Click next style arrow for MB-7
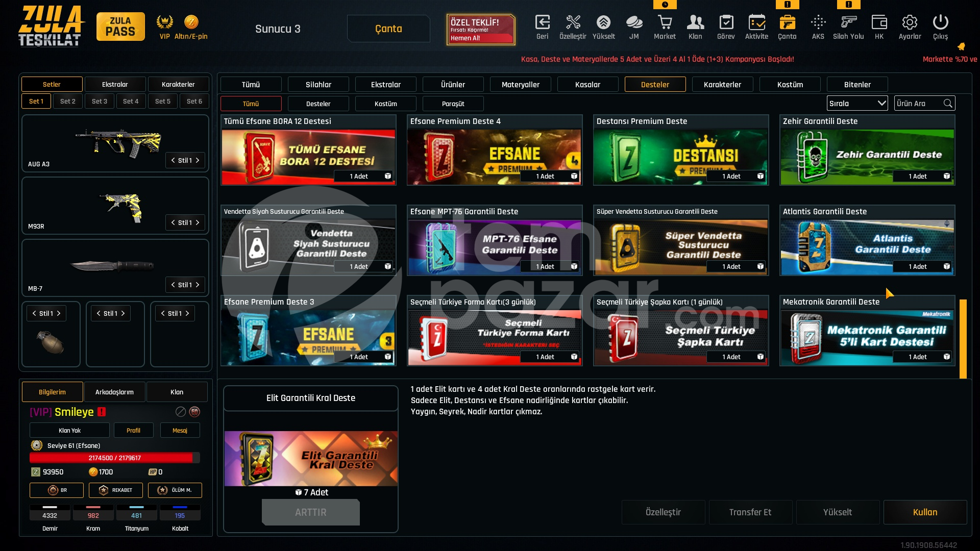This screenshot has height=551, width=980. click(198, 285)
